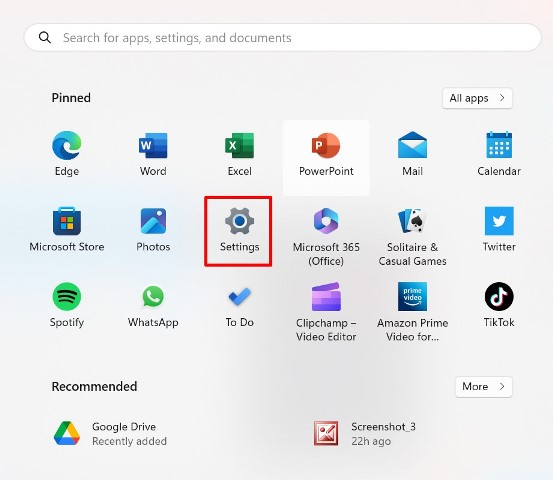Click the magnifier search icon
The height and width of the screenshot is (480, 553).
click(45, 37)
